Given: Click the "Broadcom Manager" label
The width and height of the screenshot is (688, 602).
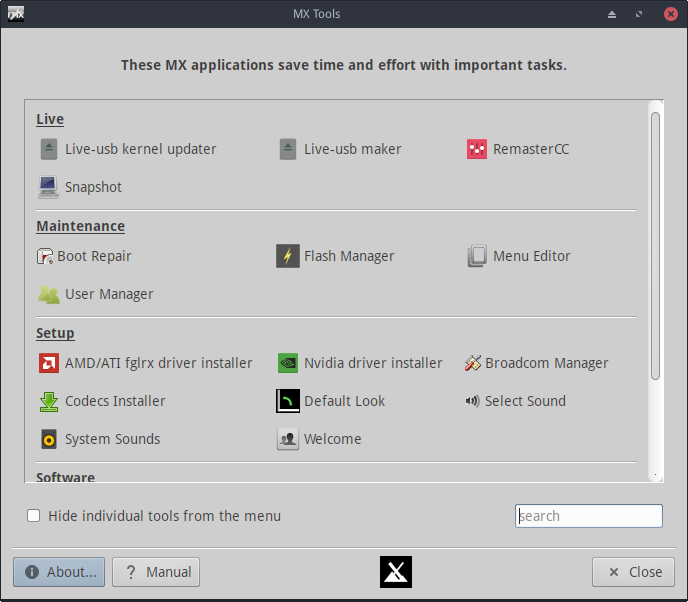Looking at the screenshot, I should click(x=547, y=363).
